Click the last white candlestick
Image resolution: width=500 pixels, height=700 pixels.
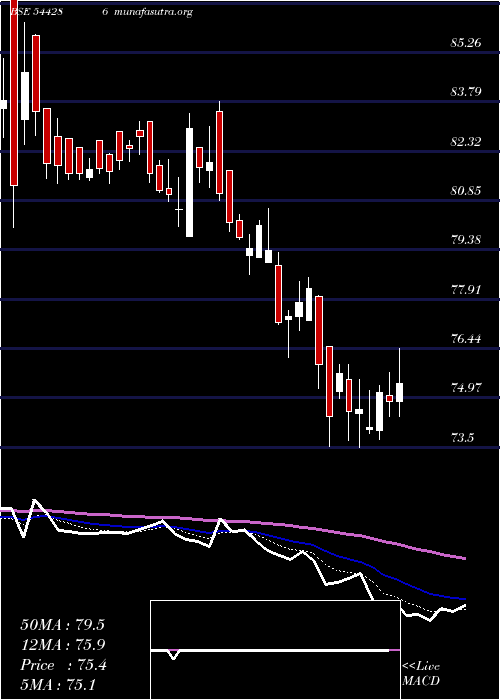[400, 392]
